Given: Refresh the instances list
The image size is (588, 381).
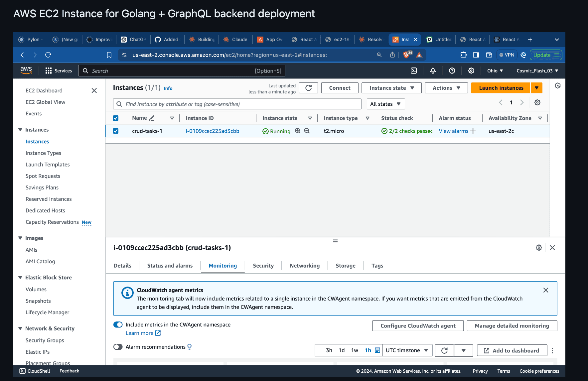Looking at the screenshot, I should coord(309,88).
